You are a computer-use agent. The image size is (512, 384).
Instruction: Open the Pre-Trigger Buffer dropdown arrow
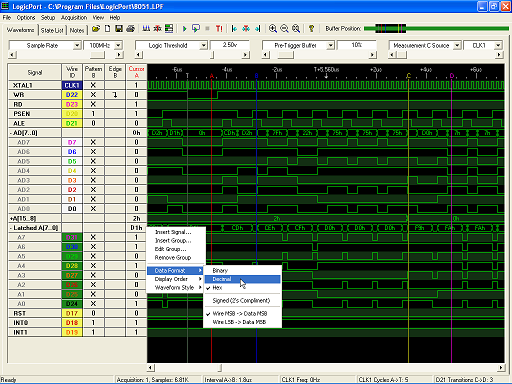[x=330, y=45]
